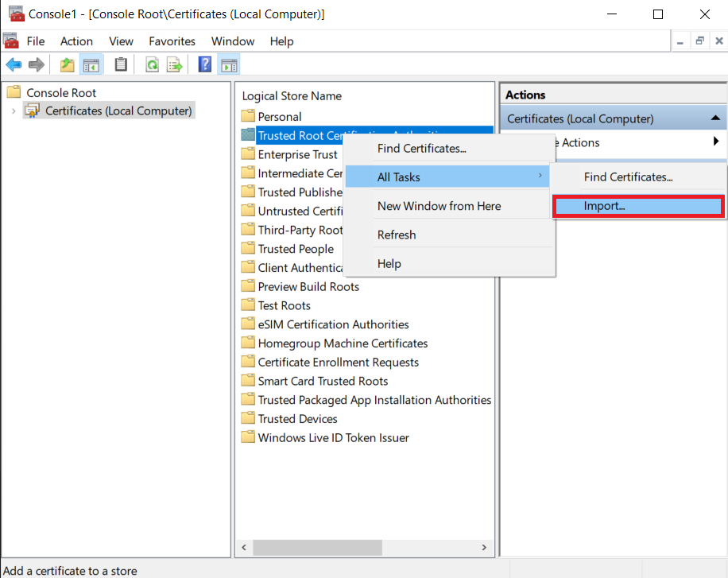Select Find Certificates... in context menu
Viewport: 728px width, 578px height.
coord(449,148)
